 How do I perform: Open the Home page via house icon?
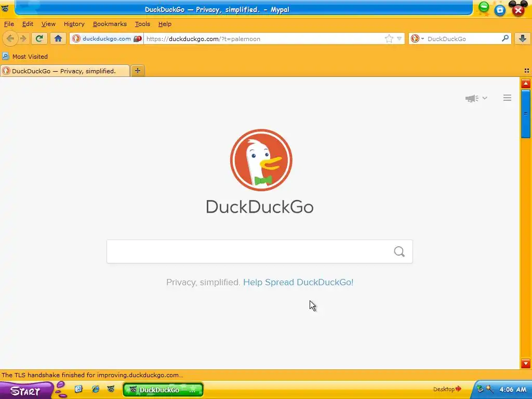click(x=58, y=38)
